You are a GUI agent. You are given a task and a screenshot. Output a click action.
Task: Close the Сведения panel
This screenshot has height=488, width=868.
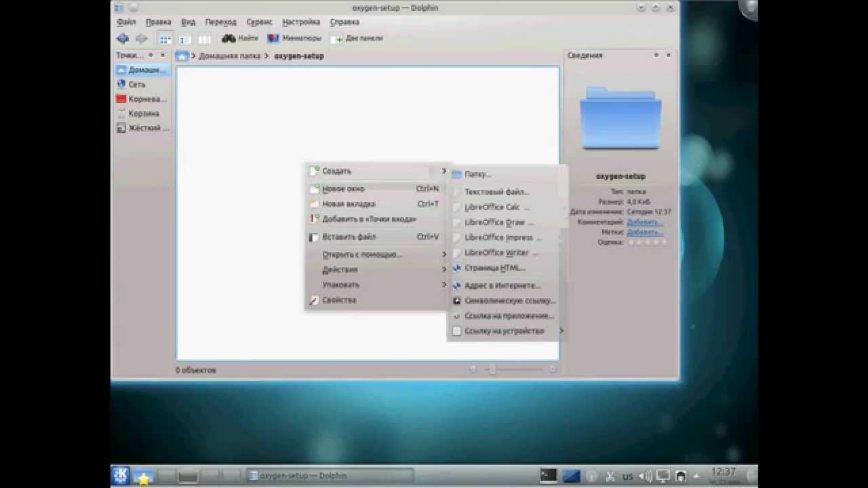(669, 56)
